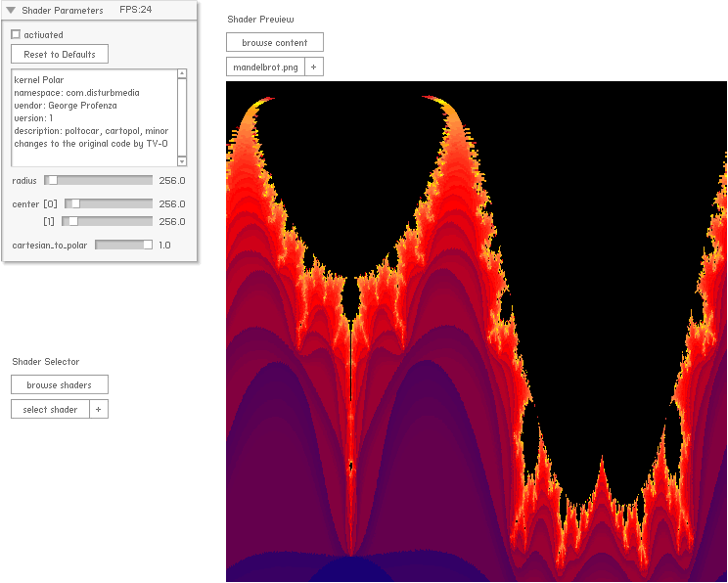Click the kernel description scroll-down arrow
The height and width of the screenshot is (583, 728).
(181, 160)
